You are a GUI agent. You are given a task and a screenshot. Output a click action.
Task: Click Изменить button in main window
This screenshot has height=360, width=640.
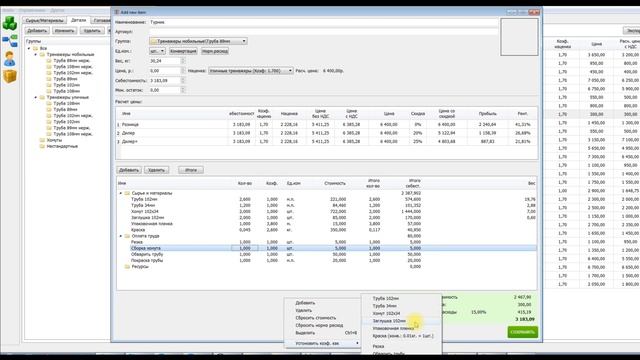(64, 31)
